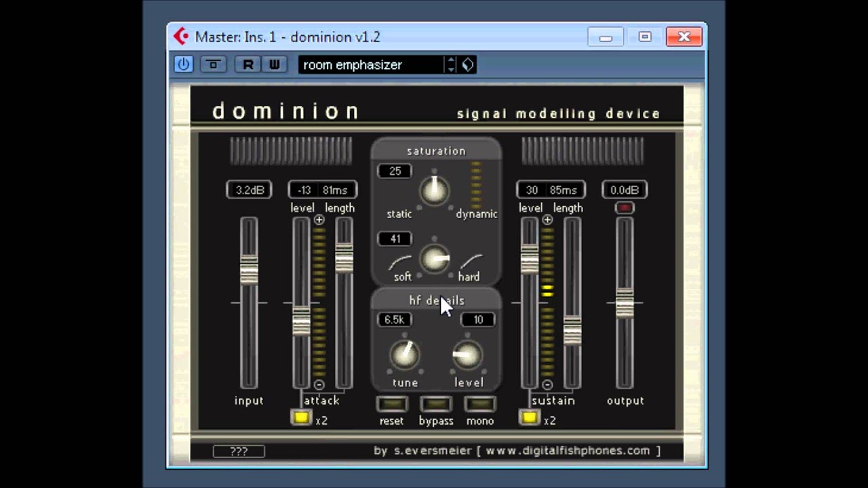Enable Read automation (R) button

point(248,64)
